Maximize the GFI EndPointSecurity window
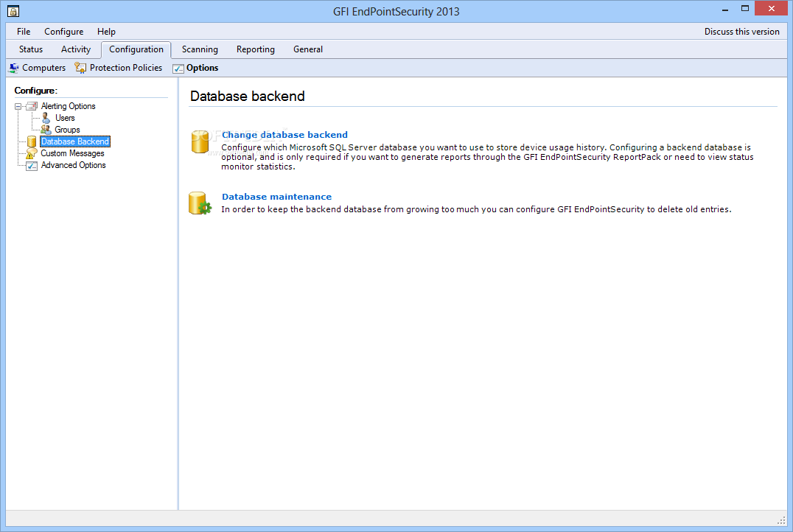The width and height of the screenshot is (793, 532). [x=745, y=9]
